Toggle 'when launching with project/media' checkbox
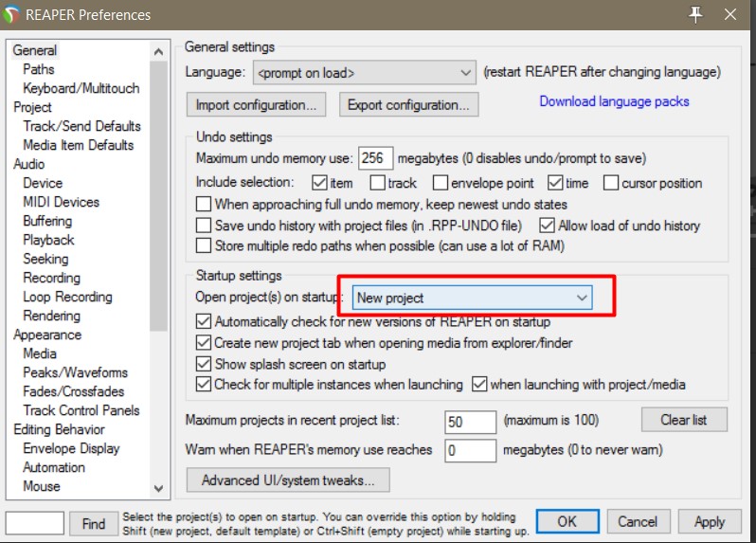Screen dimensions: 756x543 click(x=479, y=385)
